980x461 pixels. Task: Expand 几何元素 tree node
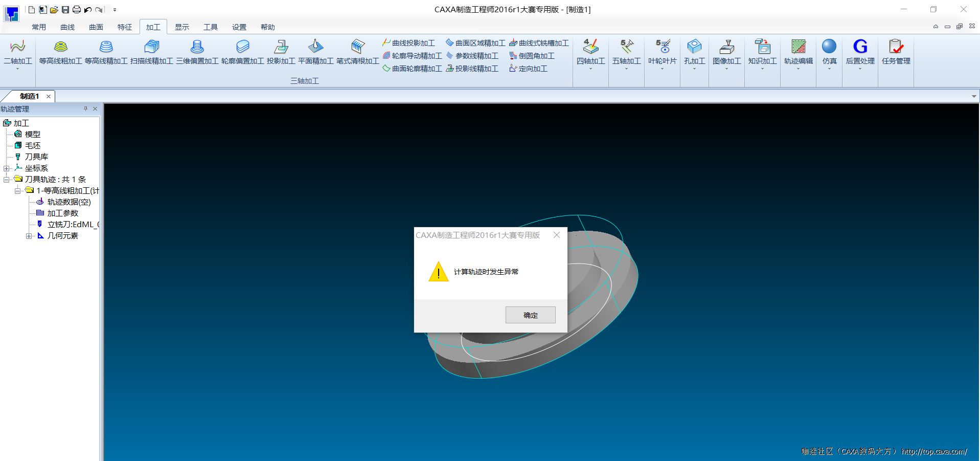(x=29, y=236)
